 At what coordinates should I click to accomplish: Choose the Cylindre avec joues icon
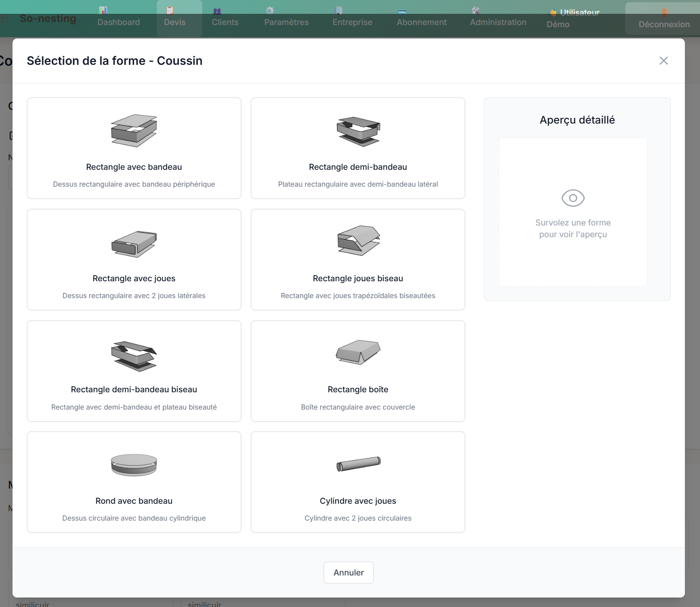pyautogui.click(x=358, y=464)
